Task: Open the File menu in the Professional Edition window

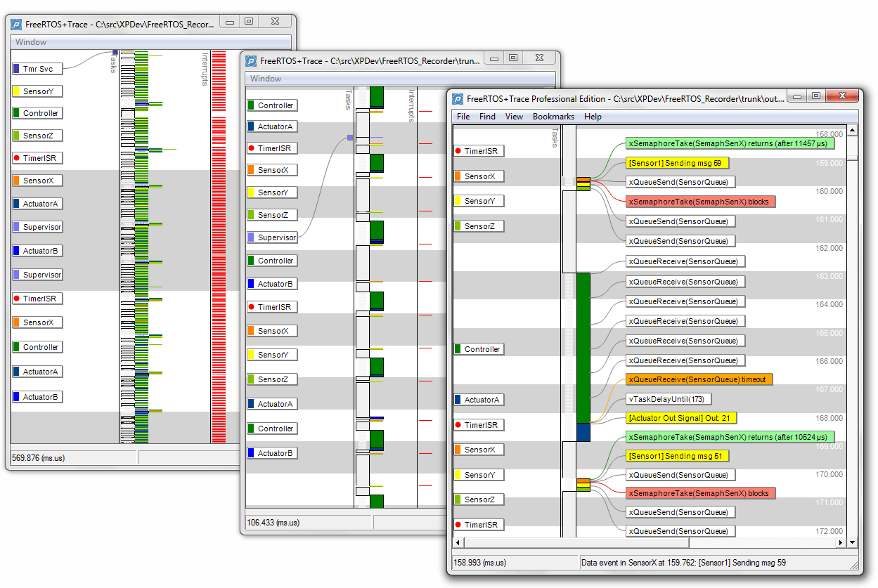Action: 463,117
